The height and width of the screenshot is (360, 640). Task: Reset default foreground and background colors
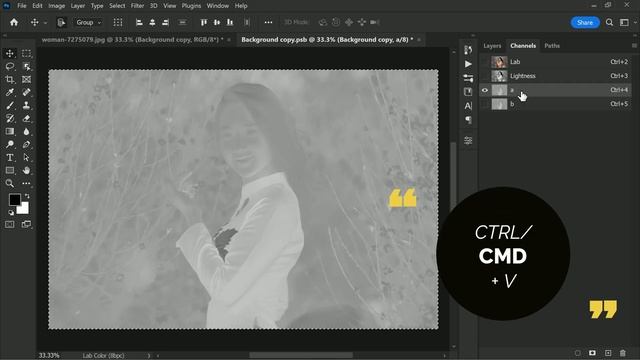[x=11, y=212]
